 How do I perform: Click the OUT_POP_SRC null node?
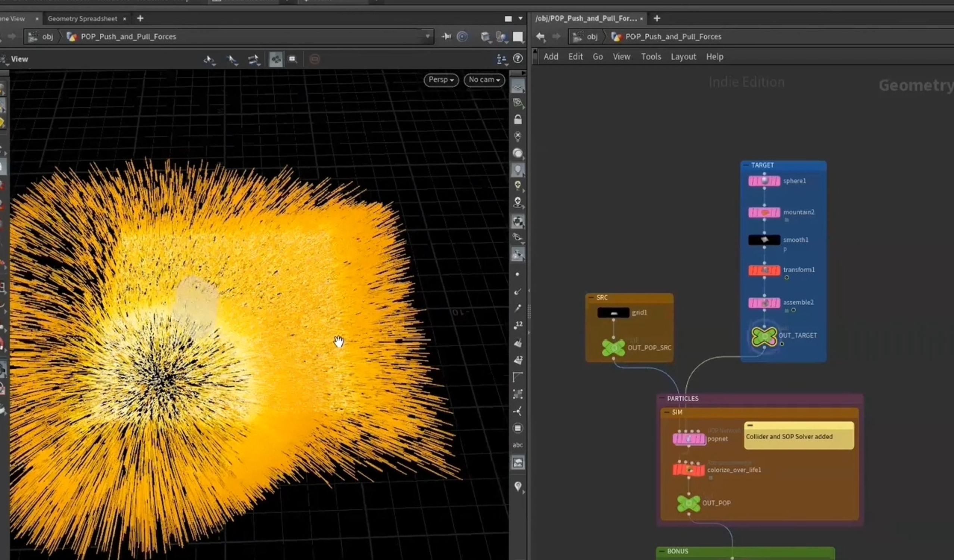tap(613, 348)
